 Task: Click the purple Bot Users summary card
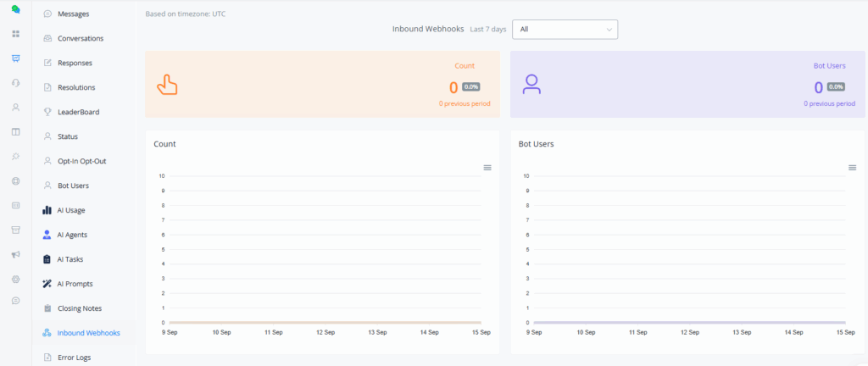687,84
